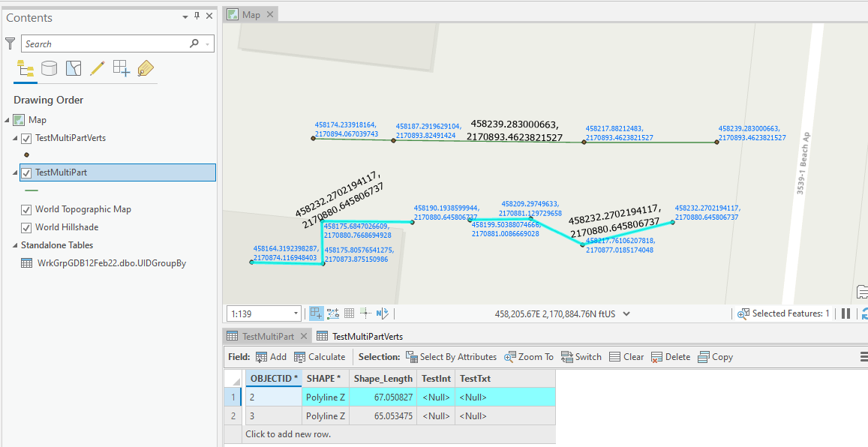This screenshot has height=447, width=868.
Task: Select the List By Drawing Order icon
Action: 26,68
